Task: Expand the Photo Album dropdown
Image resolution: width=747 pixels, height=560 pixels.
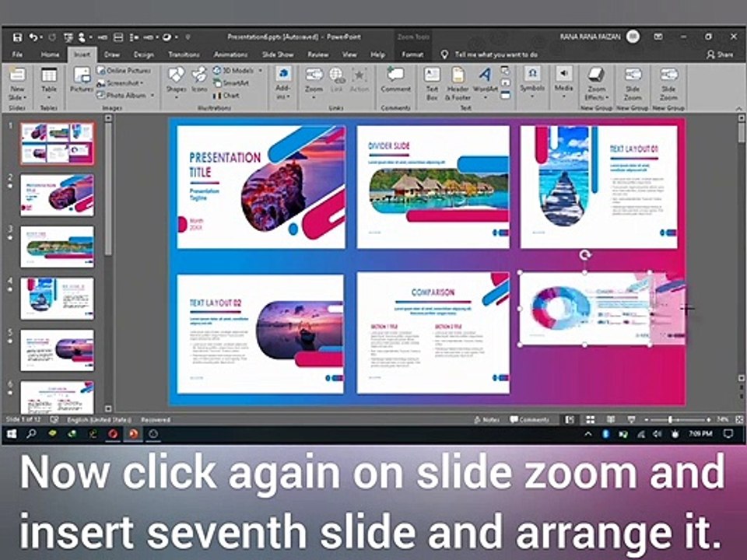Action: coord(153,95)
